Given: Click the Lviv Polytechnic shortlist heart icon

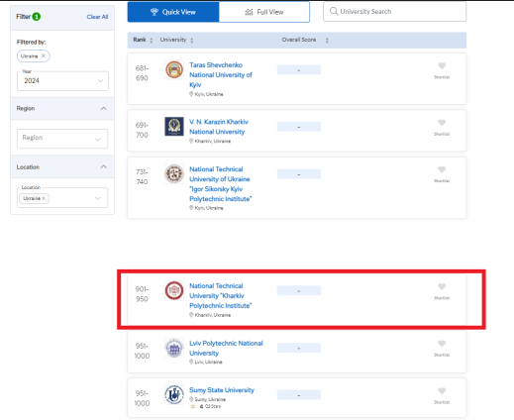Looking at the screenshot, I should pyautogui.click(x=442, y=344).
